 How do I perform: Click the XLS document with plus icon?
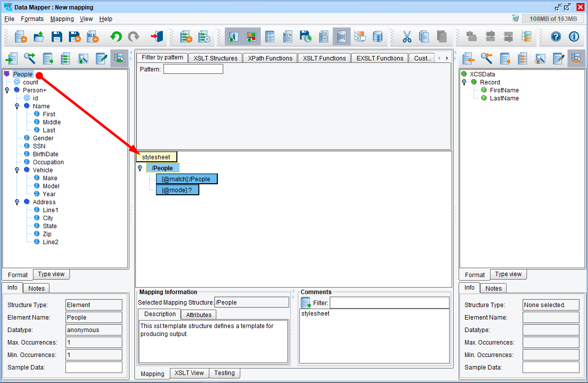coord(92,37)
